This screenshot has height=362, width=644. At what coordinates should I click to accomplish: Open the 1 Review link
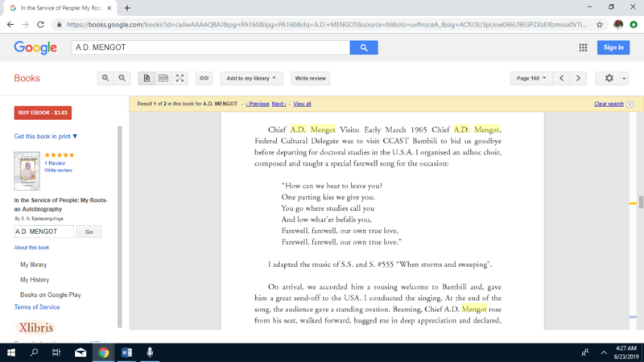[55, 163]
